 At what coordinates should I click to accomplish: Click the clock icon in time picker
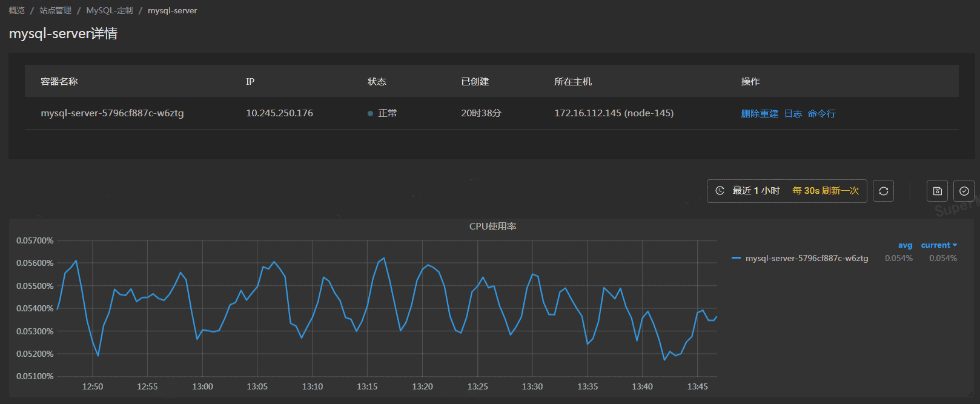(x=720, y=191)
